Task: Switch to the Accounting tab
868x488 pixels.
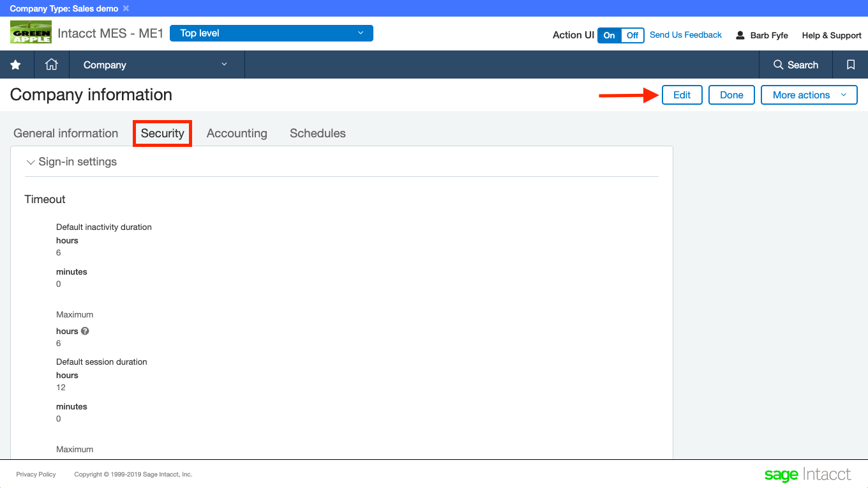Action: 237,133
